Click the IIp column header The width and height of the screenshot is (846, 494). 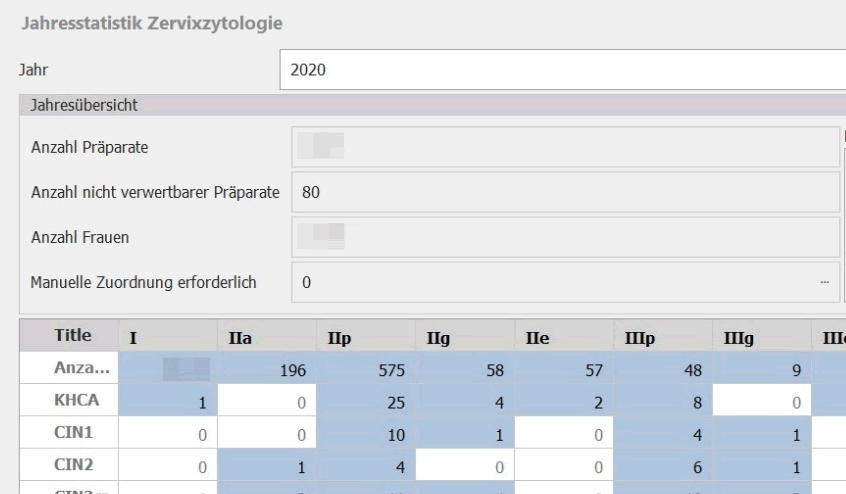click(365, 338)
